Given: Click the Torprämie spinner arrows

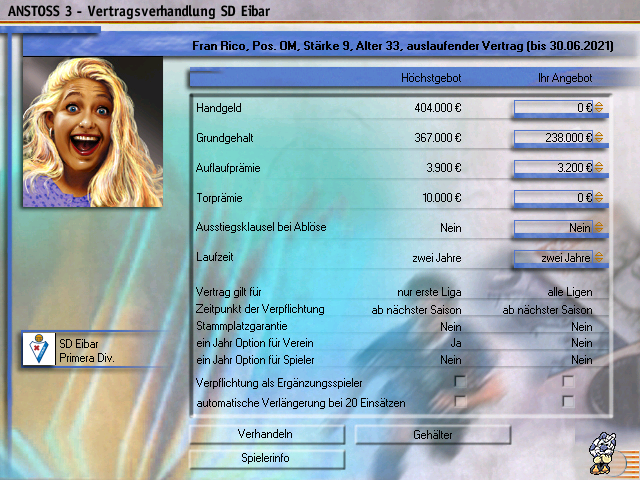Looking at the screenshot, I should (599, 197).
